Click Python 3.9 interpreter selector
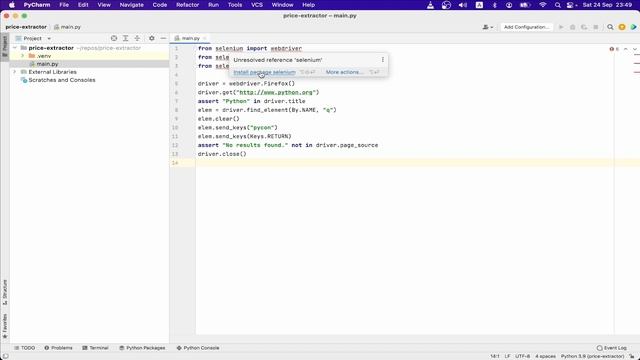This screenshot has width=640, height=360. click(x=592, y=356)
